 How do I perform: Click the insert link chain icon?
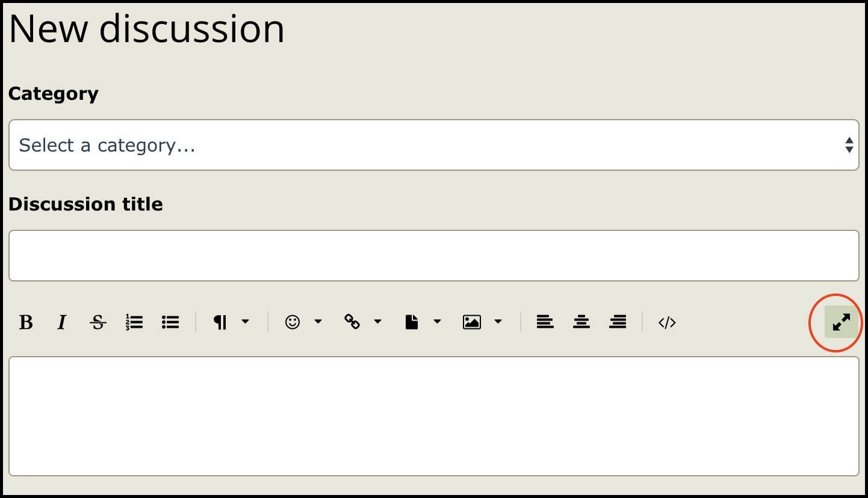pyautogui.click(x=352, y=322)
